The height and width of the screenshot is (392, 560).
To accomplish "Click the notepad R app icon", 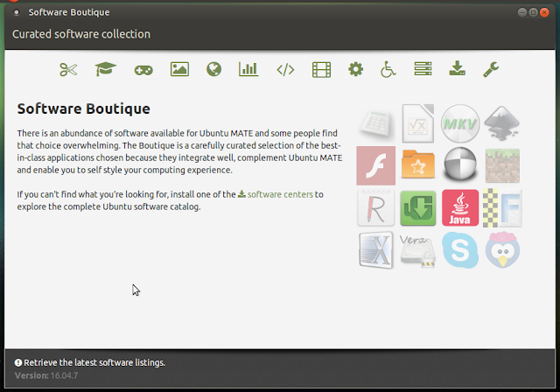I will (x=375, y=207).
